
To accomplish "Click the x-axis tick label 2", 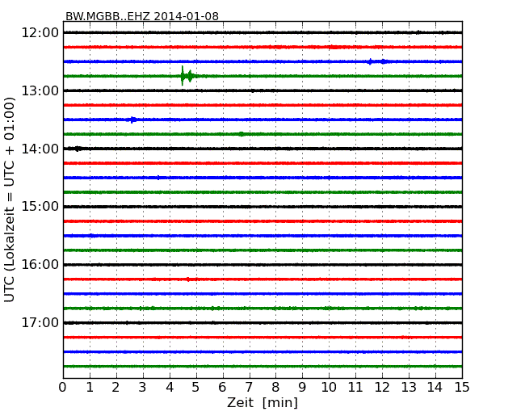I will pos(115,388).
